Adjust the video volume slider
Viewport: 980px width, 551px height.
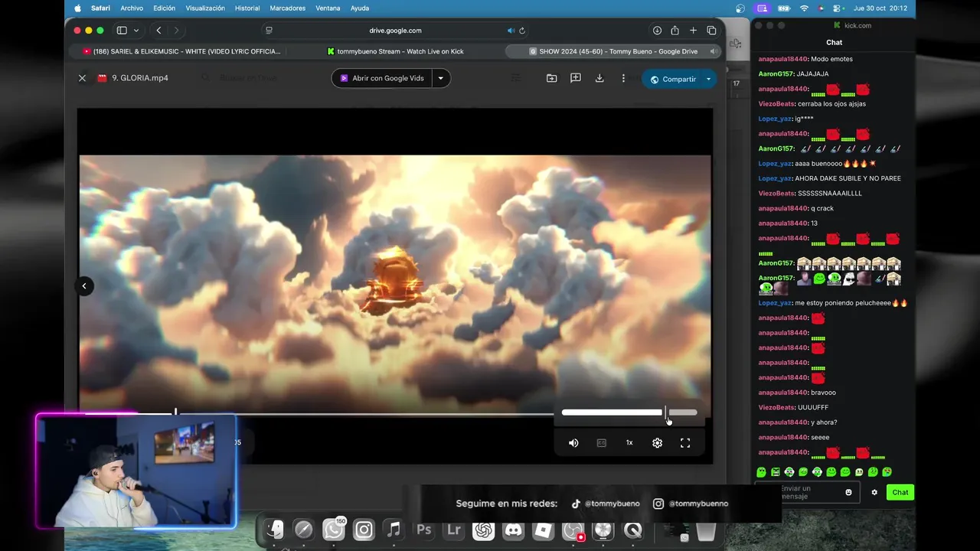[629, 412]
